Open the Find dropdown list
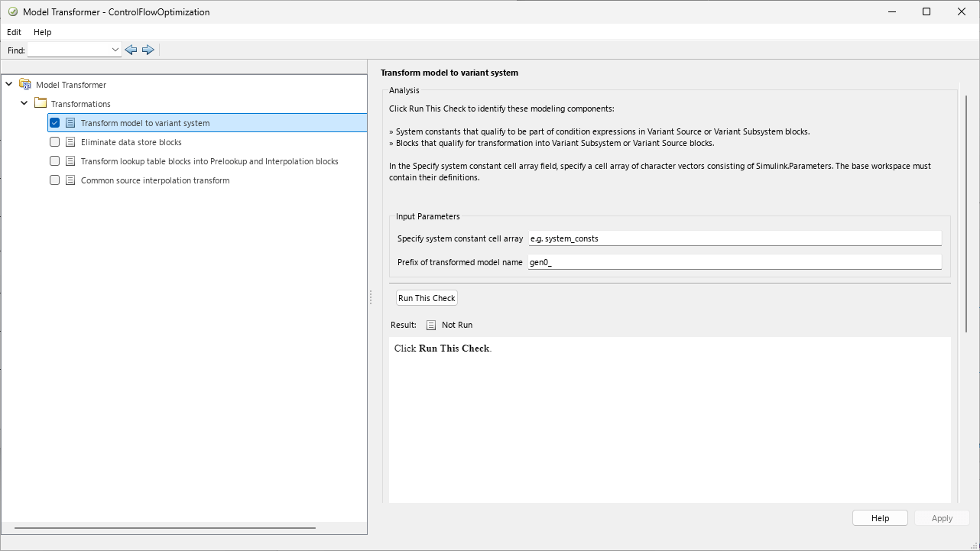 click(x=115, y=50)
